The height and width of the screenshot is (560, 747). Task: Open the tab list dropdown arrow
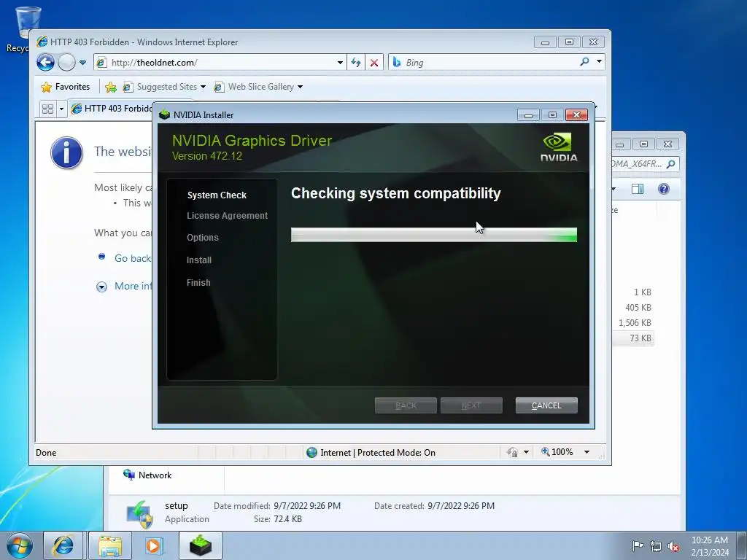[x=61, y=109]
